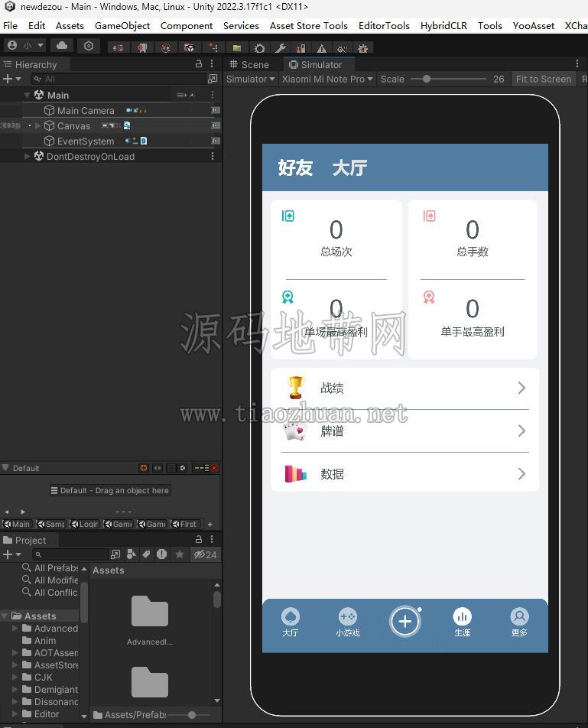Select the First scene shortcut button
The image size is (588, 728).
pos(185,524)
